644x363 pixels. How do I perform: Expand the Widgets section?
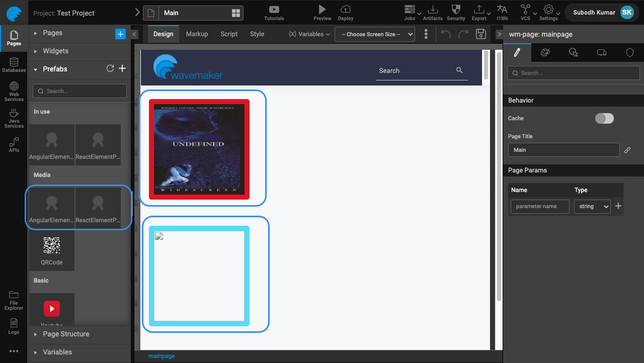coord(55,51)
